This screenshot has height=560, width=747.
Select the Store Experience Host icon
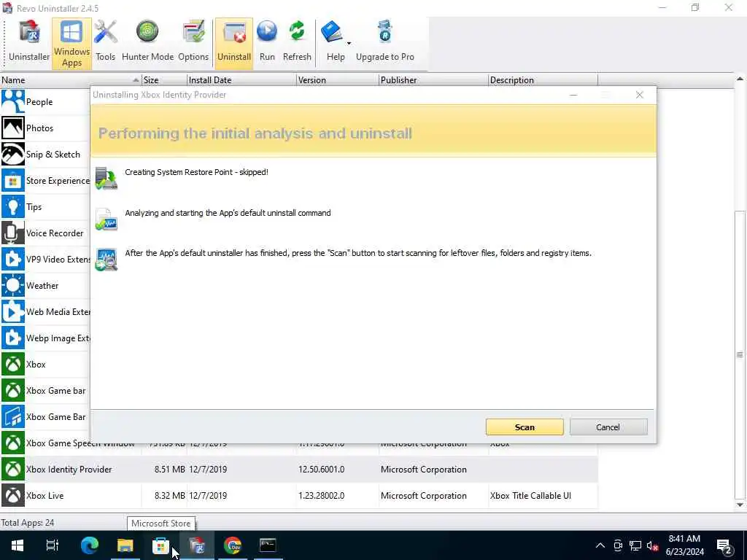point(13,181)
